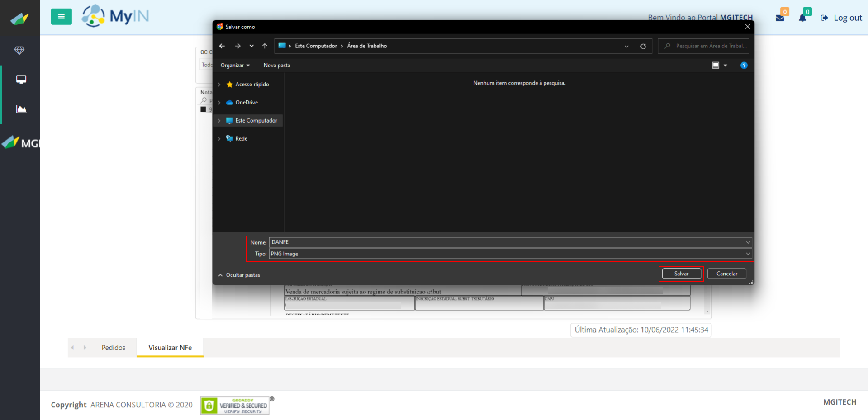868x420 pixels.
Task: Click the green hamburger menu button
Action: (x=61, y=17)
